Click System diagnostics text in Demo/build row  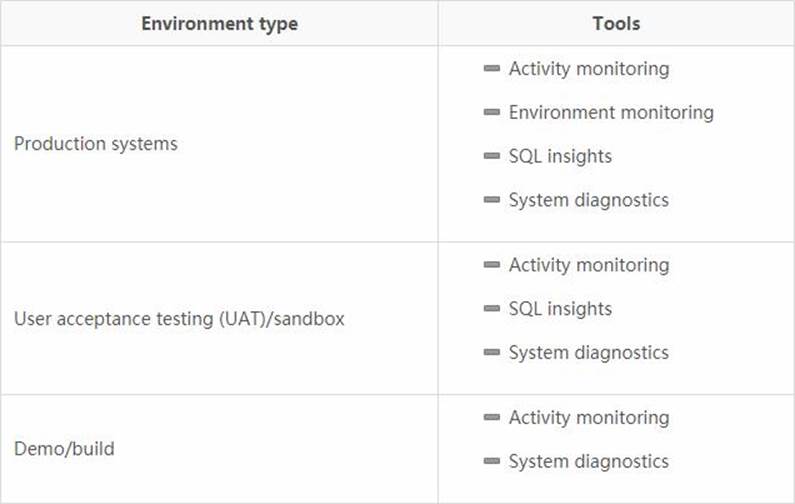588,462
